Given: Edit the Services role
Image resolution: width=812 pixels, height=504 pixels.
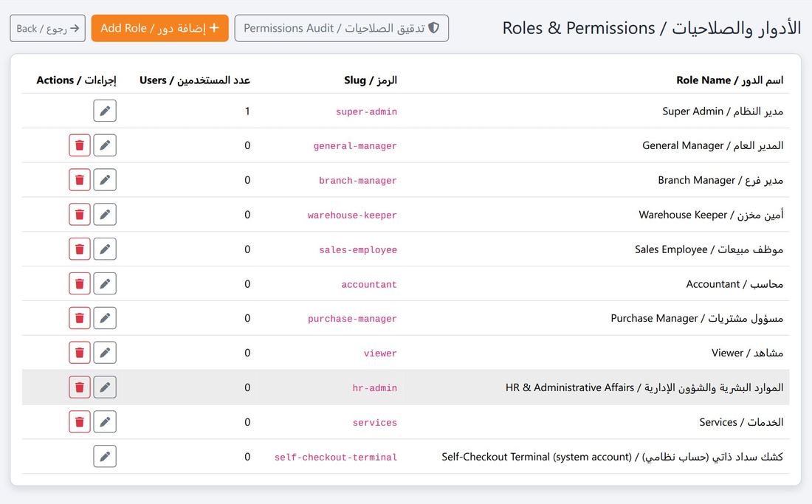Looking at the screenshot, I should pos(105,422).
